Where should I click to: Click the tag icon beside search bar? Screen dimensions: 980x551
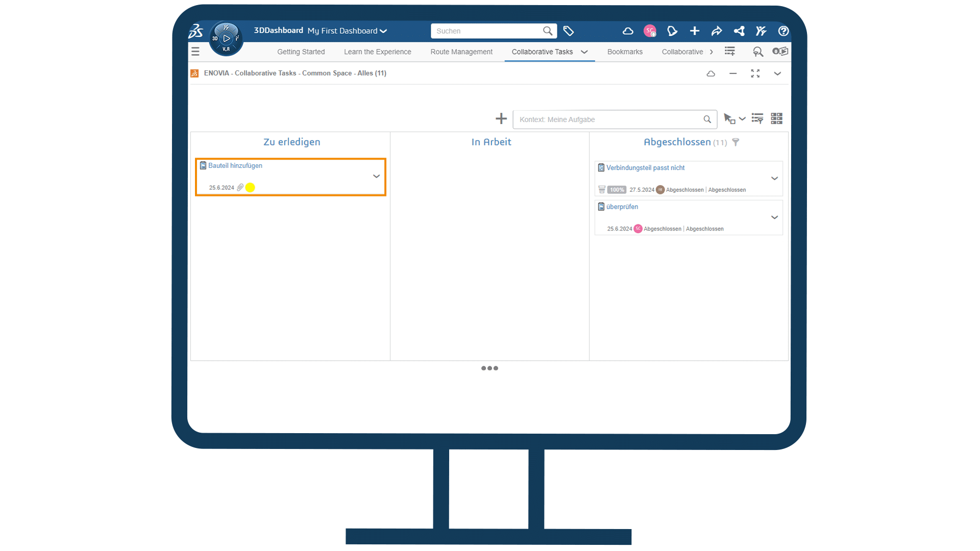tap(568, 31)
